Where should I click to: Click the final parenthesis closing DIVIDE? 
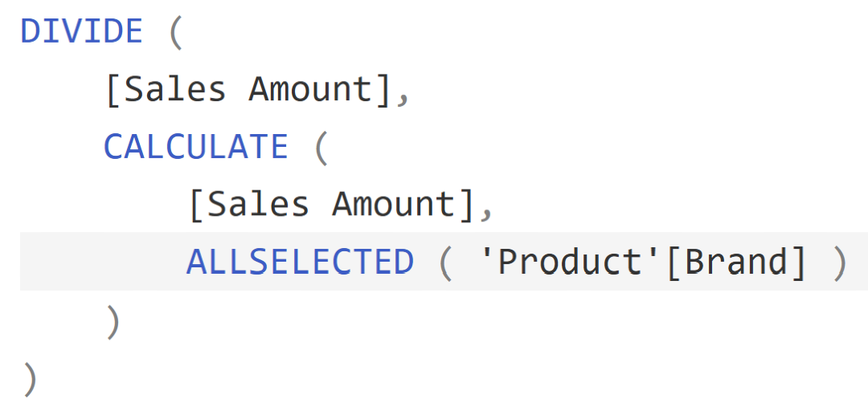click(30, 379)
